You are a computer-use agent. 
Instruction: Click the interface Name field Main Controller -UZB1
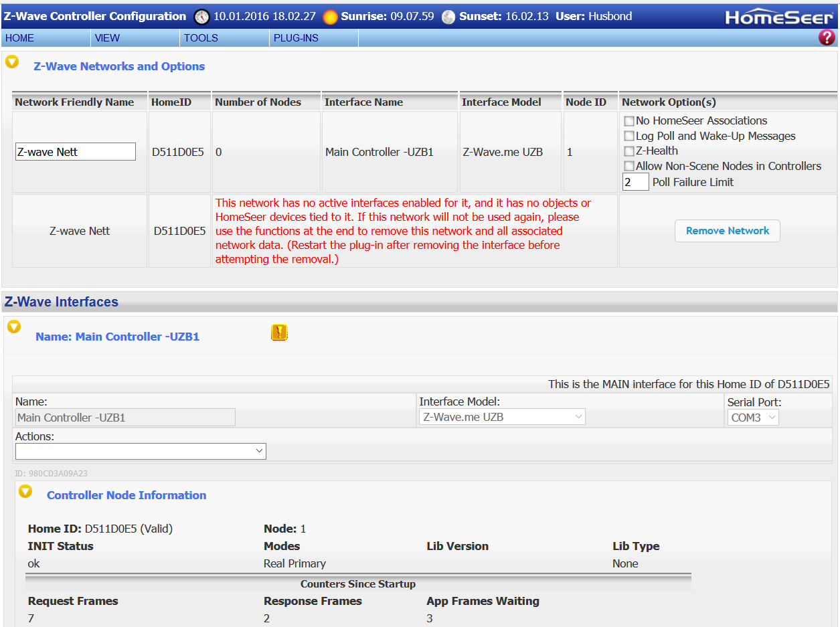[125, 418]
